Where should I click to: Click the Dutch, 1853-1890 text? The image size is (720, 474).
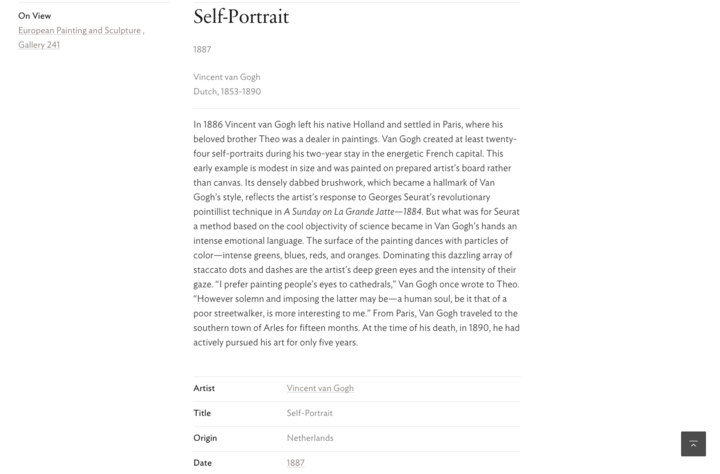point(227,91)
